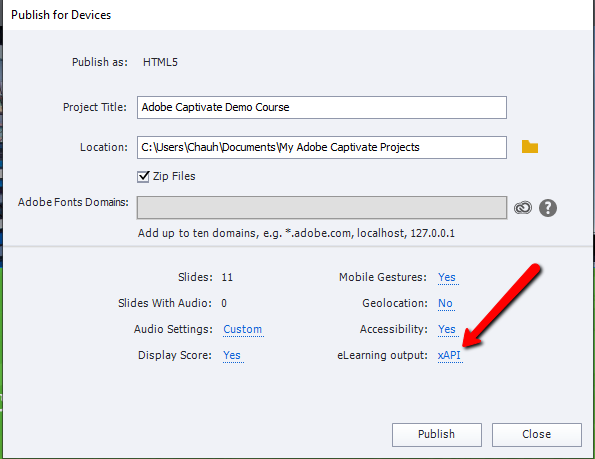Click the Accessibility Yes link
Screen dimensions: 595x459
coord(447,329)
